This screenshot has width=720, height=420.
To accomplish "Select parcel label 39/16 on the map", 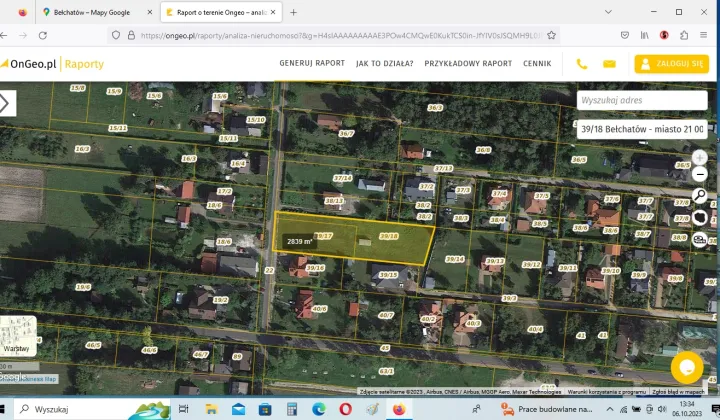I will tap(315, 268).
